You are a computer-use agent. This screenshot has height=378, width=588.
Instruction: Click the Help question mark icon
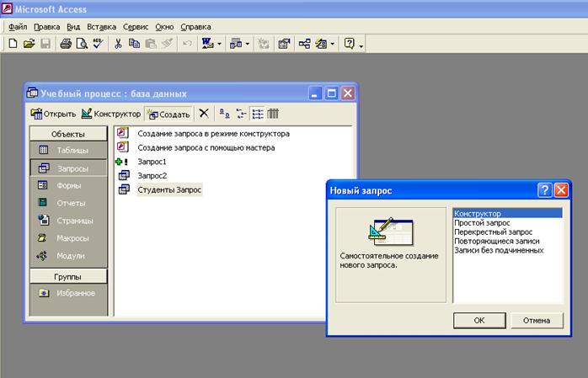[349, 44]
